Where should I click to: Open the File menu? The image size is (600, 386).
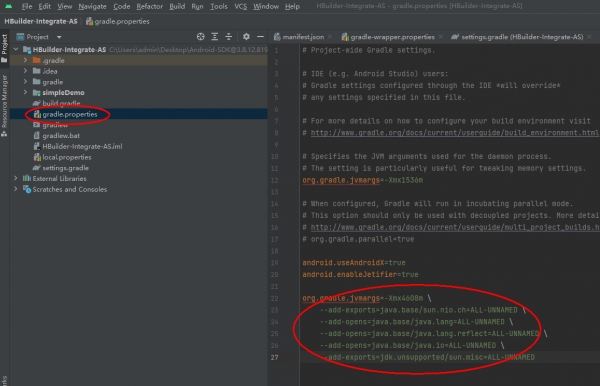[x=27, y=7]
